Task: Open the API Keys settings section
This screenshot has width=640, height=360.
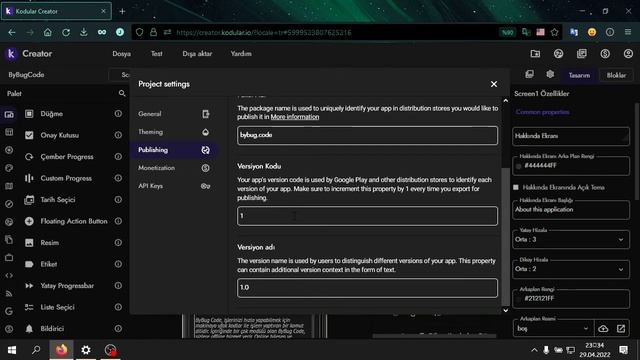Action: [174, 186]
